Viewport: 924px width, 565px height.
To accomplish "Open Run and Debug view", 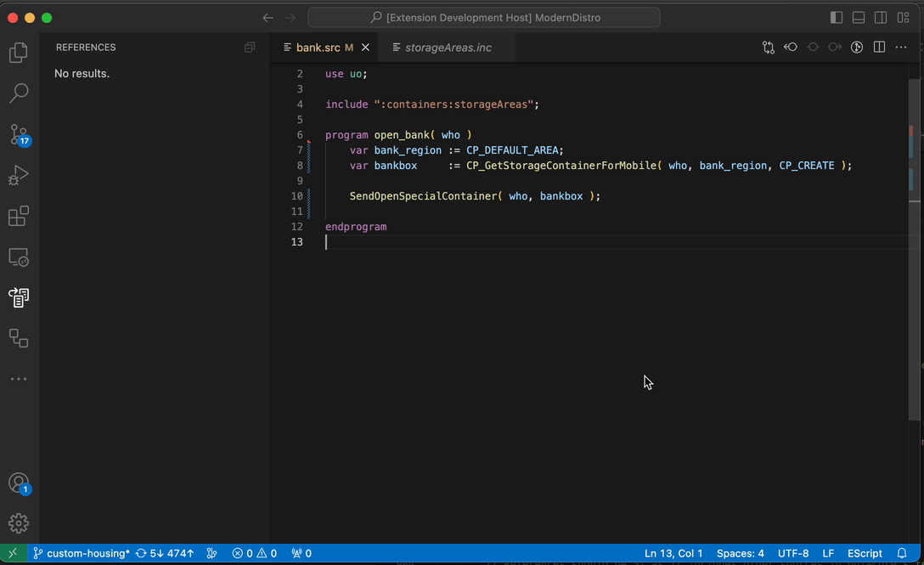I will pyautogui.click(x=19, y=175).
